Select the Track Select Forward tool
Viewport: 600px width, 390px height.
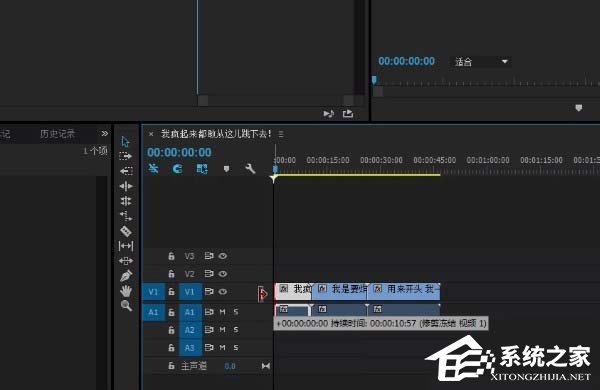(126, 156)
